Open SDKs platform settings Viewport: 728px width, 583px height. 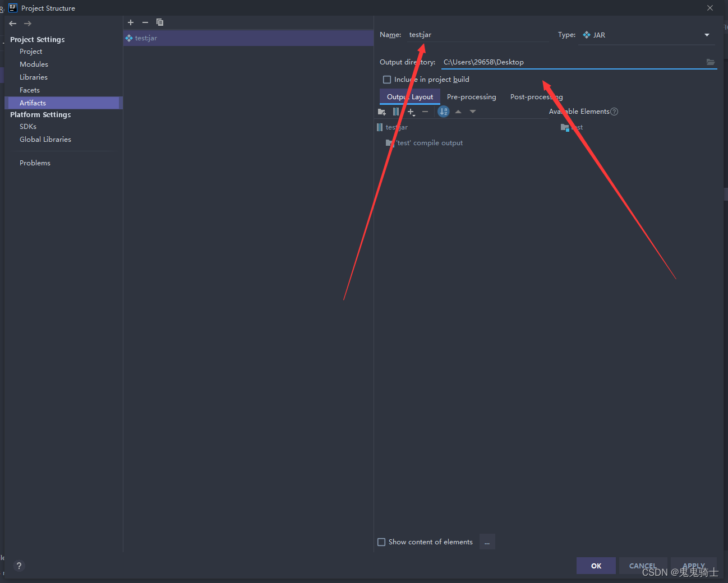(28, 127)
